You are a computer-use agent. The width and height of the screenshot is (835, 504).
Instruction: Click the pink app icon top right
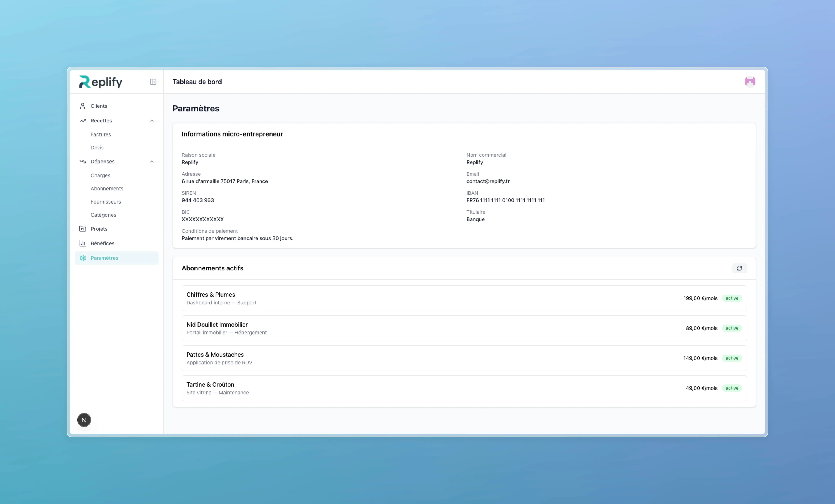click(x=750, y=81)
